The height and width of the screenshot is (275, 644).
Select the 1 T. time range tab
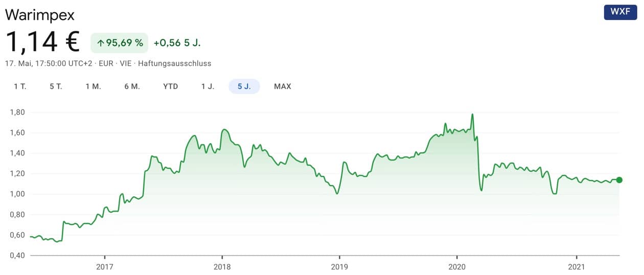(x=20, y=86)
